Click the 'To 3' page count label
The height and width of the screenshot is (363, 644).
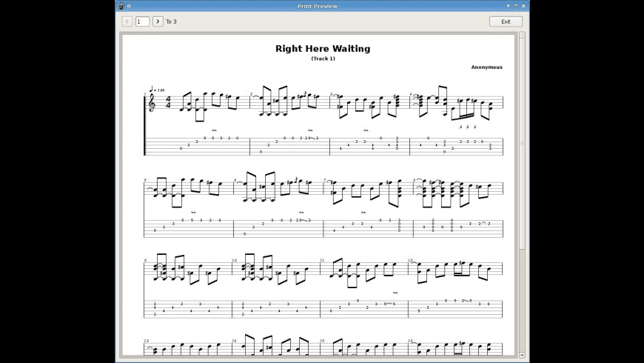tap(171, 21)
